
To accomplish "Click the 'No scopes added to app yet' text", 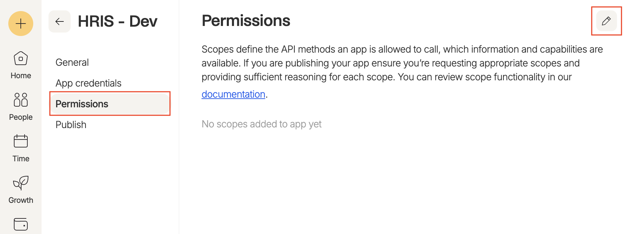I will click(x=261, y=124).
